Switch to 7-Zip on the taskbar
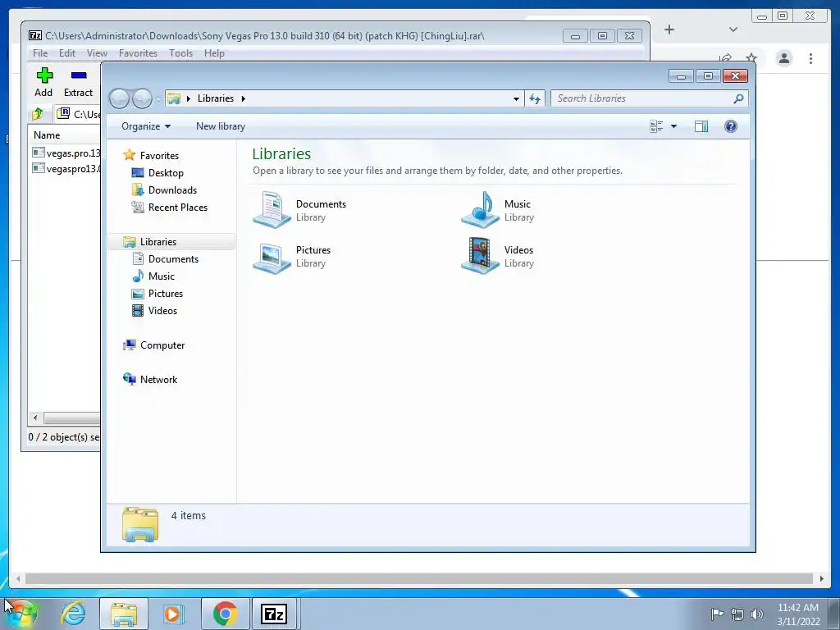The width and height of the screenshot is (840, 630). [x=274, y=614]
